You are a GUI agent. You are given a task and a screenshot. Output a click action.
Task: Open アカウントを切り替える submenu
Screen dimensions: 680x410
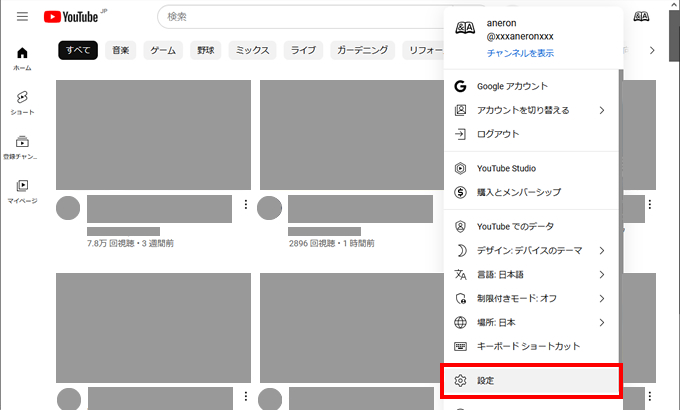(x=532, y=110)
